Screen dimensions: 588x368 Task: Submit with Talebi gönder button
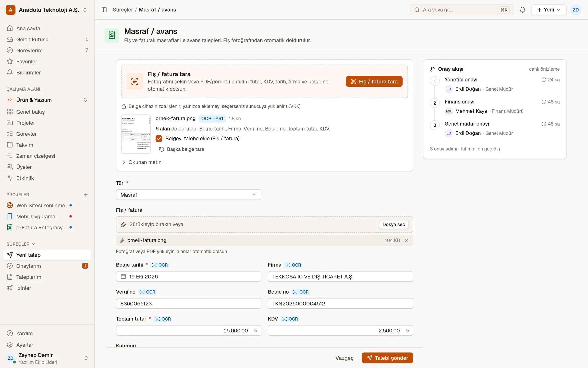[387, 358]
